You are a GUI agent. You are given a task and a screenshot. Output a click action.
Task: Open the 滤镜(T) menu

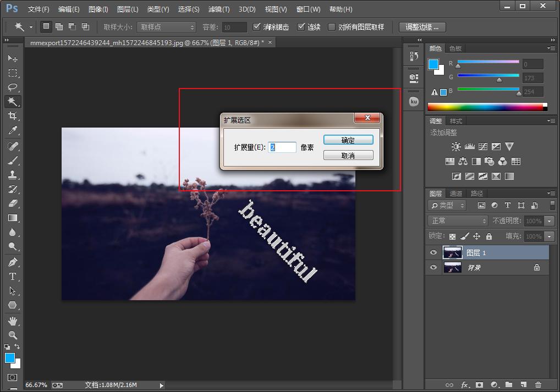pos(219,9)
